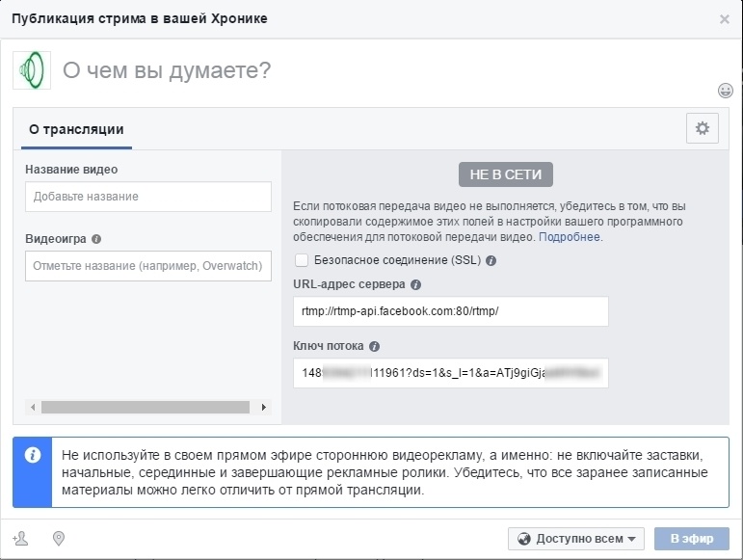
Task: Open stream settings gear icon
Action: tap(702, 128)
